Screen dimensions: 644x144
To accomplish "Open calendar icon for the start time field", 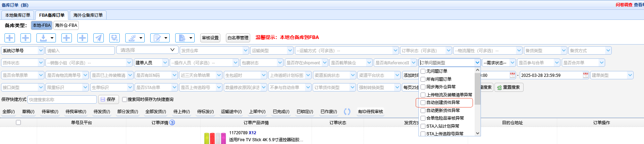I will point(512,75).
